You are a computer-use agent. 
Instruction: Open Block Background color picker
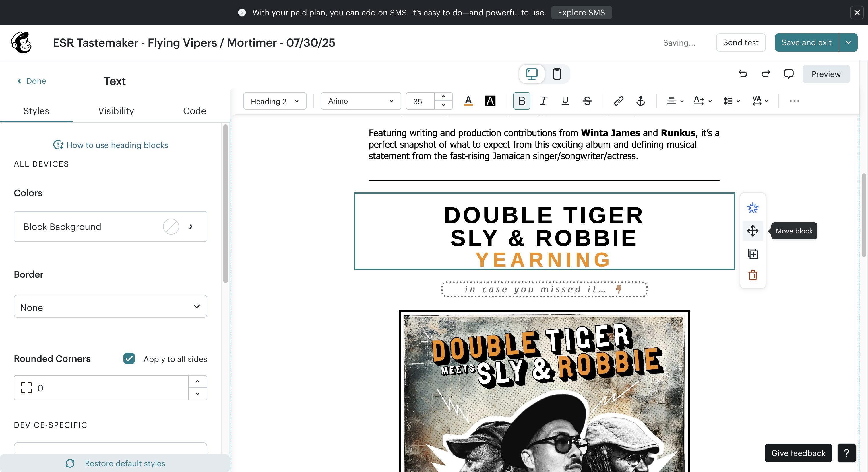click(171, 227)
